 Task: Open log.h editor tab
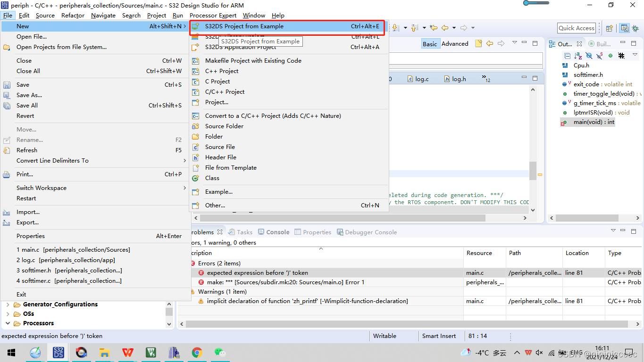455,79
